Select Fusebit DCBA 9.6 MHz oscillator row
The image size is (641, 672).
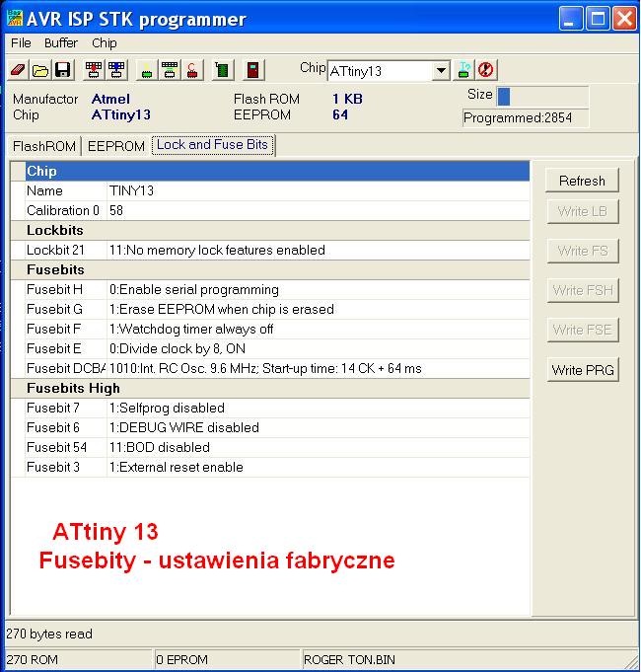pyautogui.click(x=270, y=368)
